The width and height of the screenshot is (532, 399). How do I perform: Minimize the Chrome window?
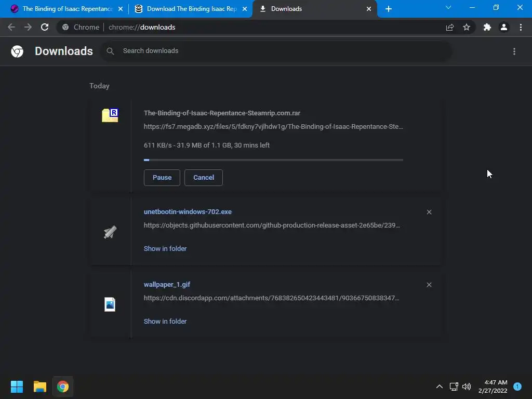[472, 7]
